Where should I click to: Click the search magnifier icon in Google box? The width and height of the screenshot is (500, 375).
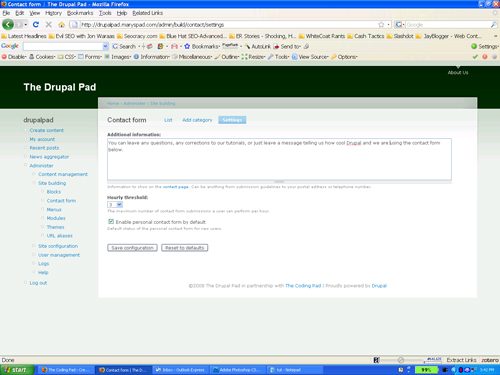tap(494, 25)
